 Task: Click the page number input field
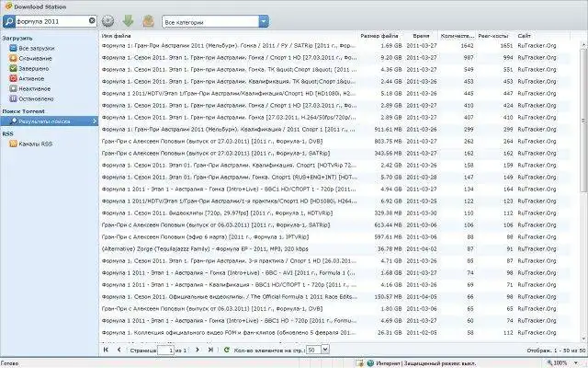tap(165, 350)
